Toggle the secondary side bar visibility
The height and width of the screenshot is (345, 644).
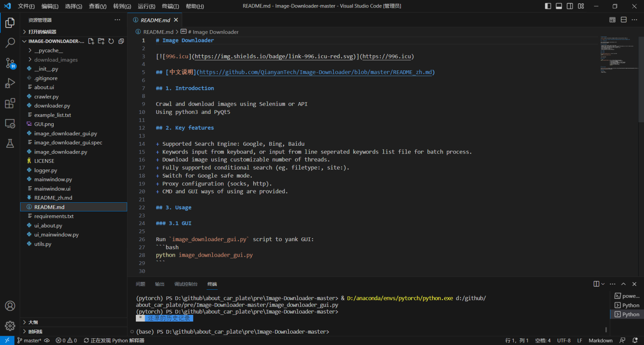(x=570, y=6)
